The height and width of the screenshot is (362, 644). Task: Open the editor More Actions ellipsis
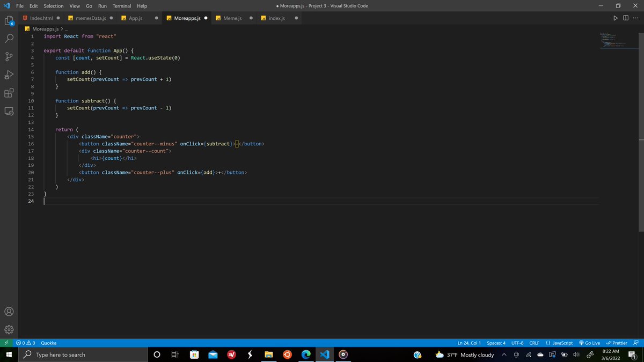(x=636, y=18)
